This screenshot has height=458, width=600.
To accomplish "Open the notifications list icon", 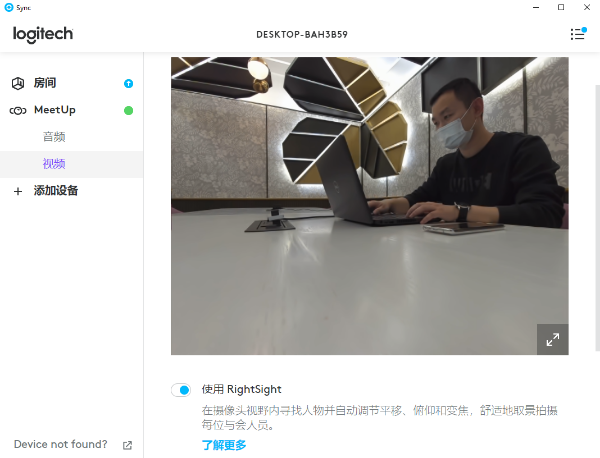I will [578, 34].
